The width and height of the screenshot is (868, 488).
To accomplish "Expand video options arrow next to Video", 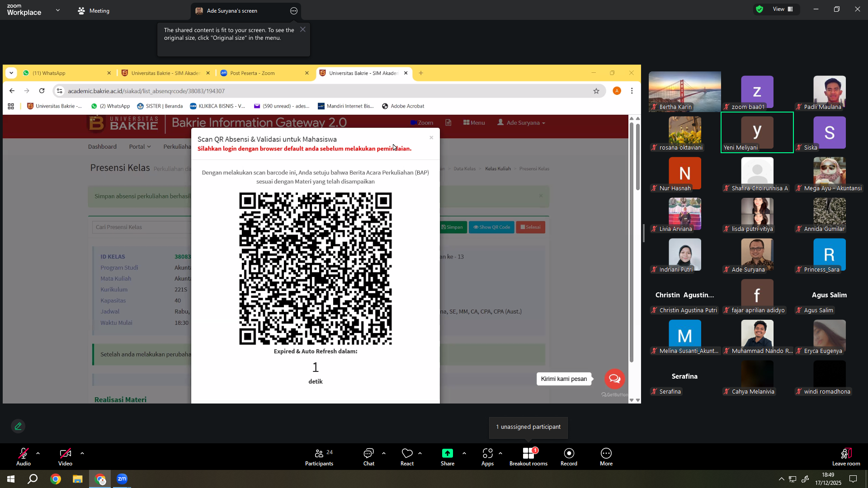I will (82, 453).
